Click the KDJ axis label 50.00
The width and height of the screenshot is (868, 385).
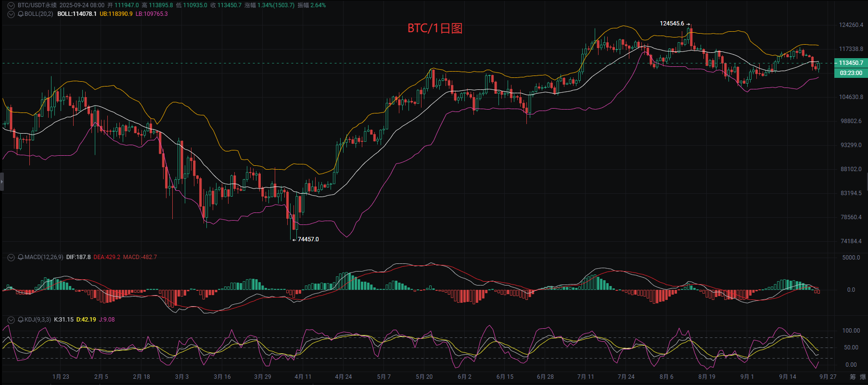851,348
